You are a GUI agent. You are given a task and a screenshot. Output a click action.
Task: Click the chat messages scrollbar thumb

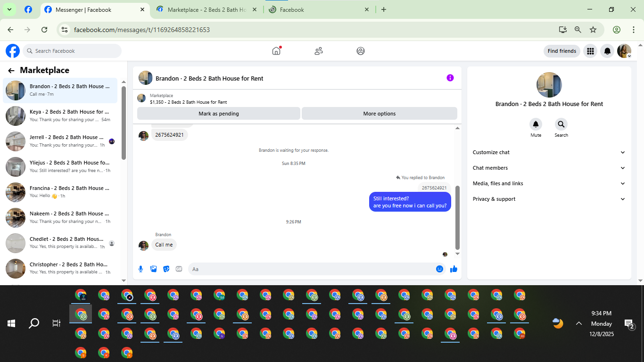[x=457, y=217]
